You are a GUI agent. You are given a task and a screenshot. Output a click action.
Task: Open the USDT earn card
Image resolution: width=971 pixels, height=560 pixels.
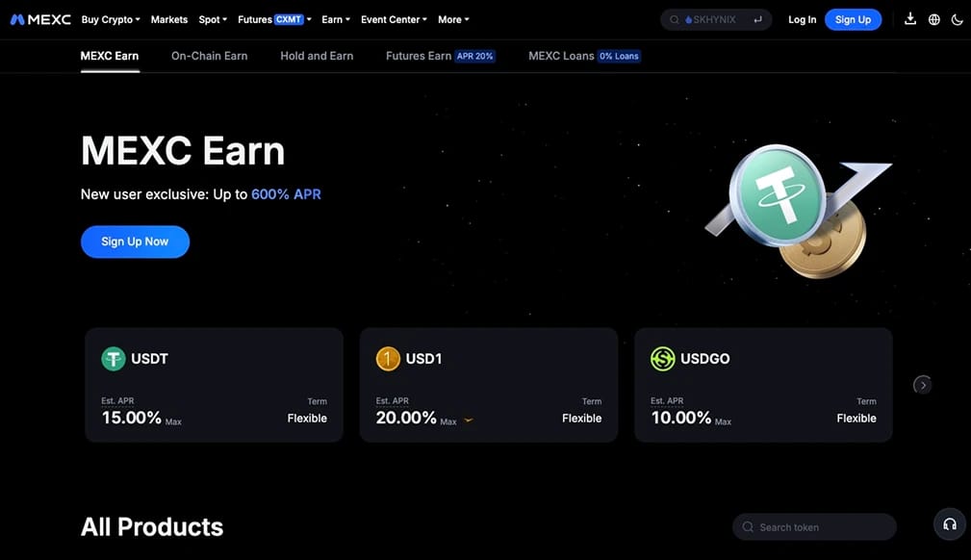point(215,385)
